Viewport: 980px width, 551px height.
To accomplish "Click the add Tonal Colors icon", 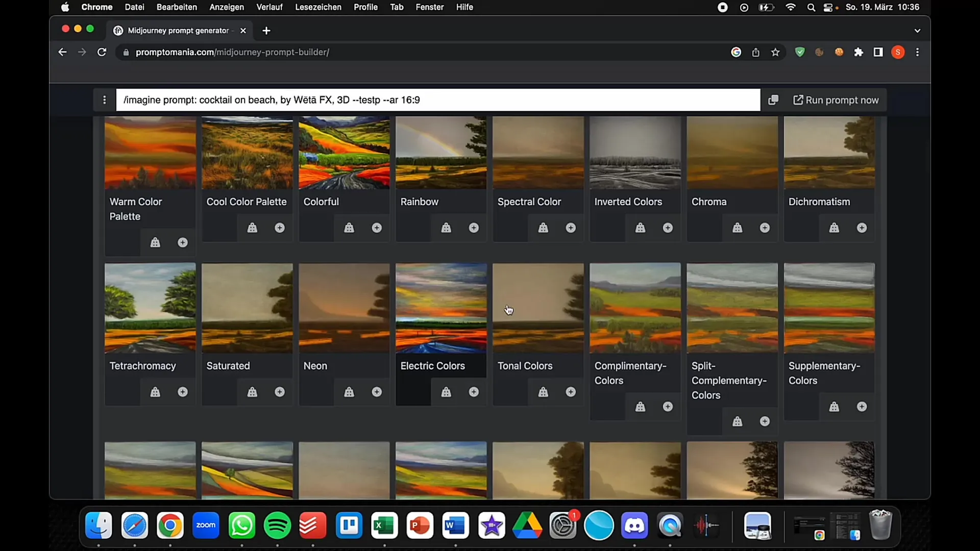I will pos(571,391).
